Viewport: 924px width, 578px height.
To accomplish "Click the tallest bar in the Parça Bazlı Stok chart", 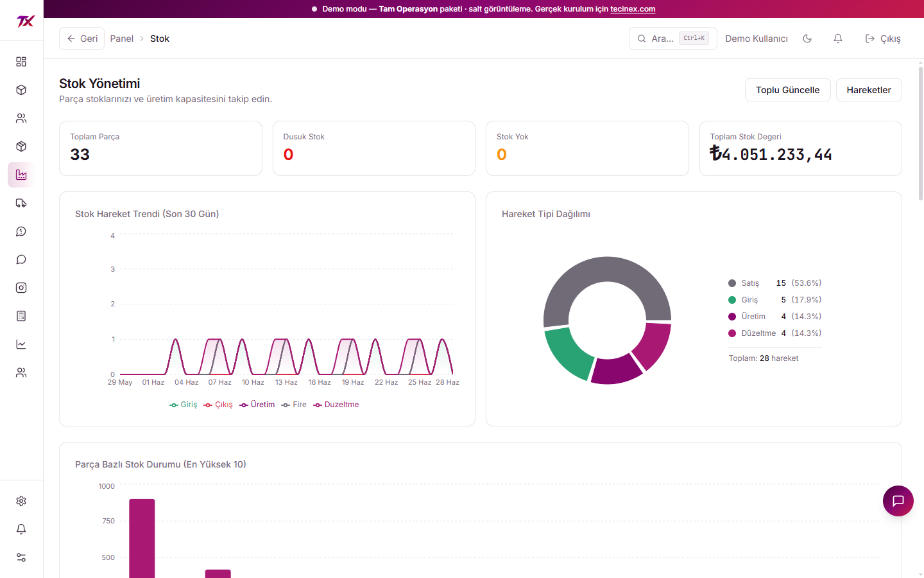I will pyautogui.click(x=142, y=538).
